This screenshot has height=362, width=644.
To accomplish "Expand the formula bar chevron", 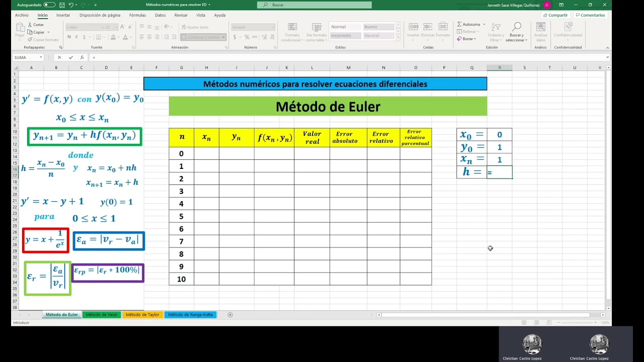I will [608, 57].
